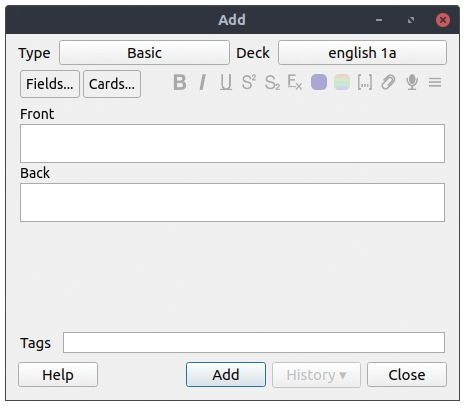Add the card with Add button

click(x=226, y=375)
